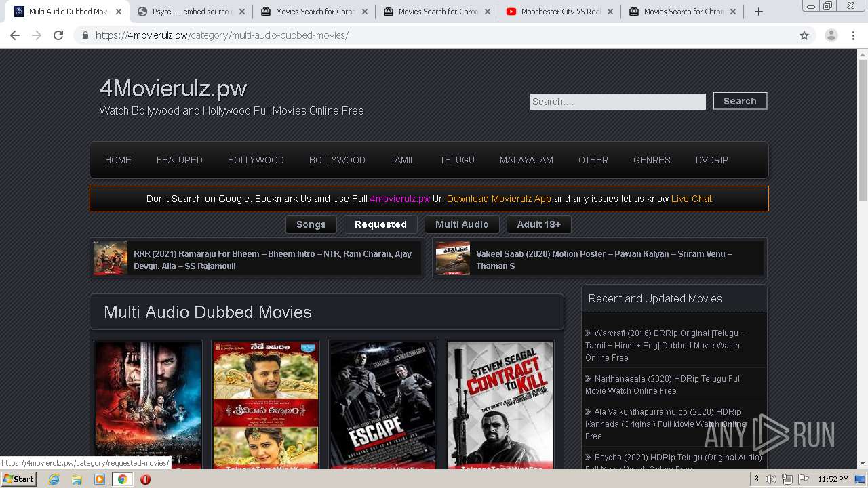Open the network tray icon
This screenshot has height=488, width=868.
click(787, 479)
